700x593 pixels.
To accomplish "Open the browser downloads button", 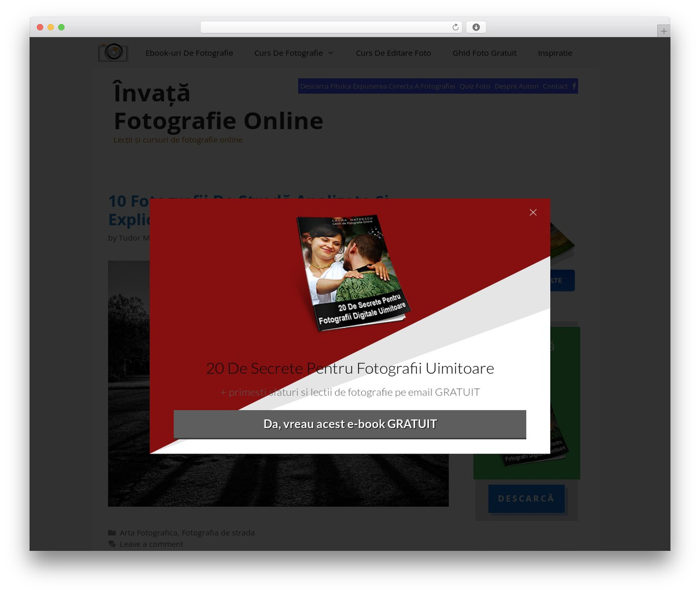I will tap(476, 27).
